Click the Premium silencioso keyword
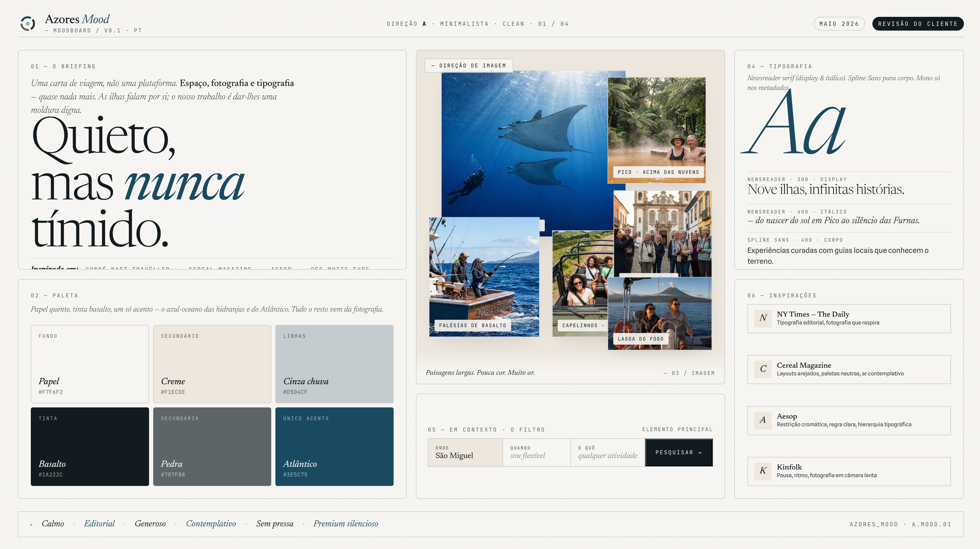 click(x=345, y=524)
